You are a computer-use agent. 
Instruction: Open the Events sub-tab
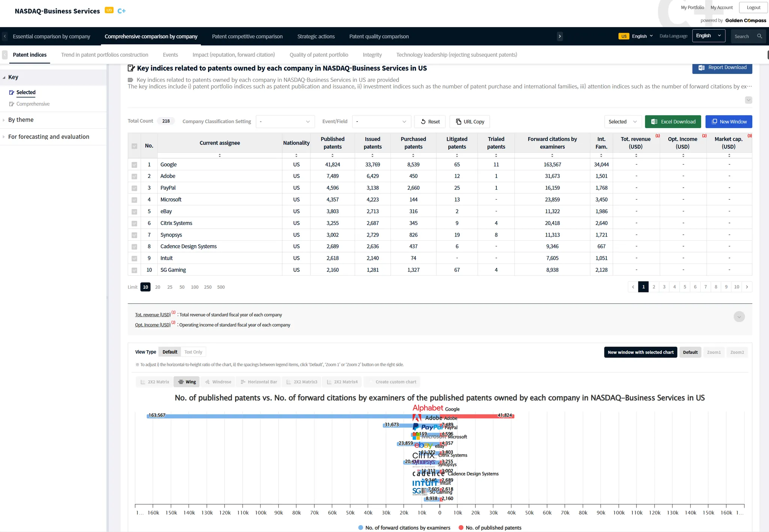170,55
